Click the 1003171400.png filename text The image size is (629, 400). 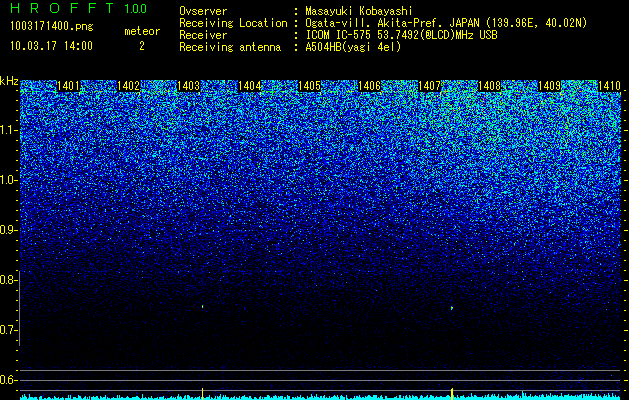(x=52, y=26)
